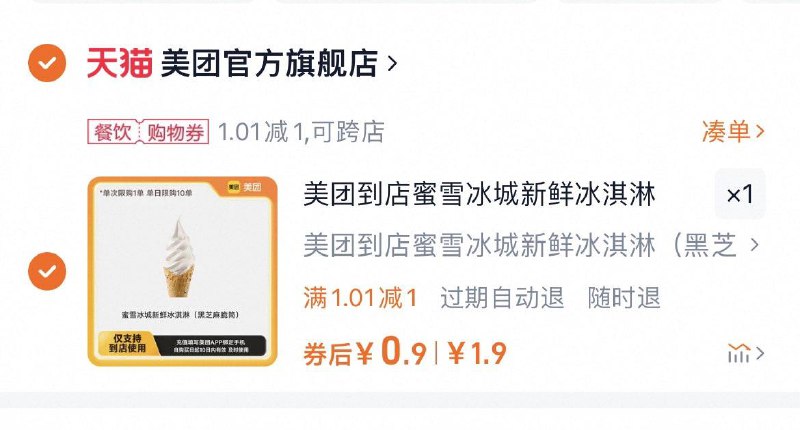Screen dimensions: 800x430
Task: Tap the 餐饮 coupon tag
Action: (112, 132)
